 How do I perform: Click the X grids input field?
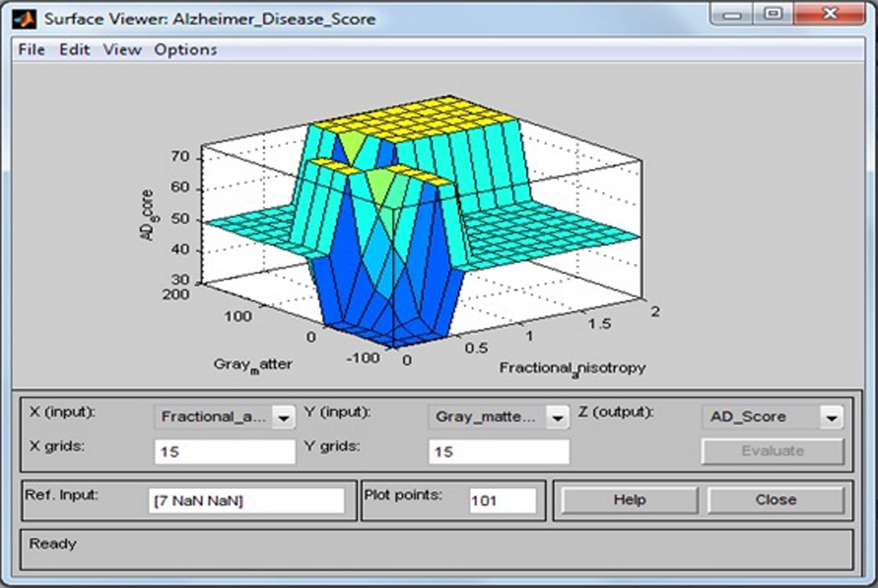pos(225,452)
